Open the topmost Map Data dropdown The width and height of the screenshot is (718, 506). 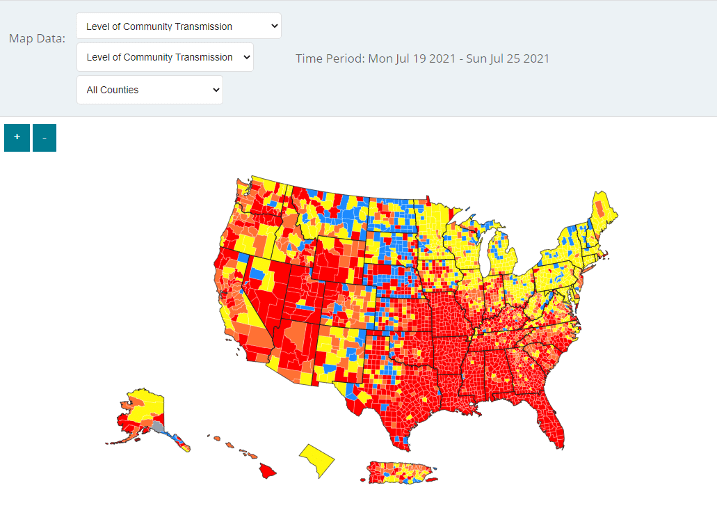178,26
